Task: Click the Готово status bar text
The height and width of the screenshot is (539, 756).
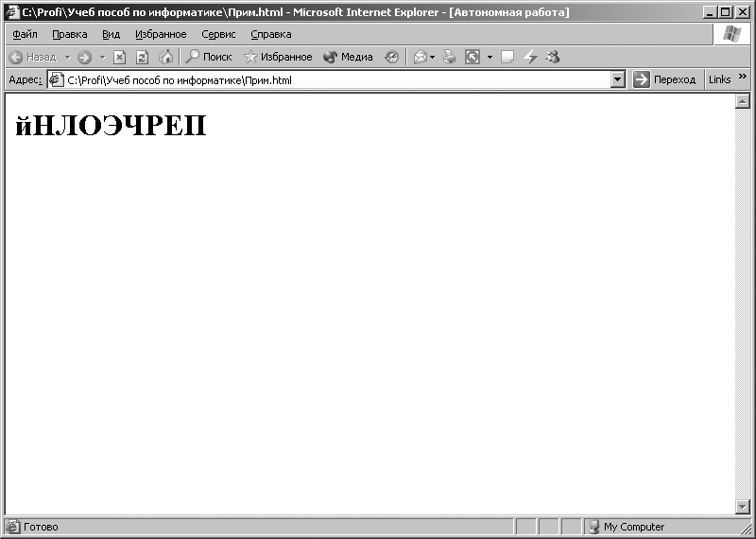Action: tap(41, 527)
